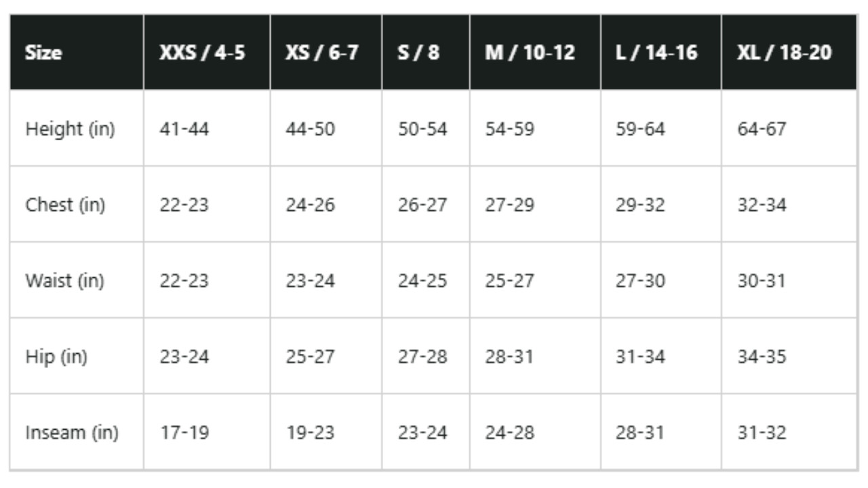Select the XS / 6-7 header cell
Image resolution: width=868 pixels, height=488 pixels.
coord(326,52)
